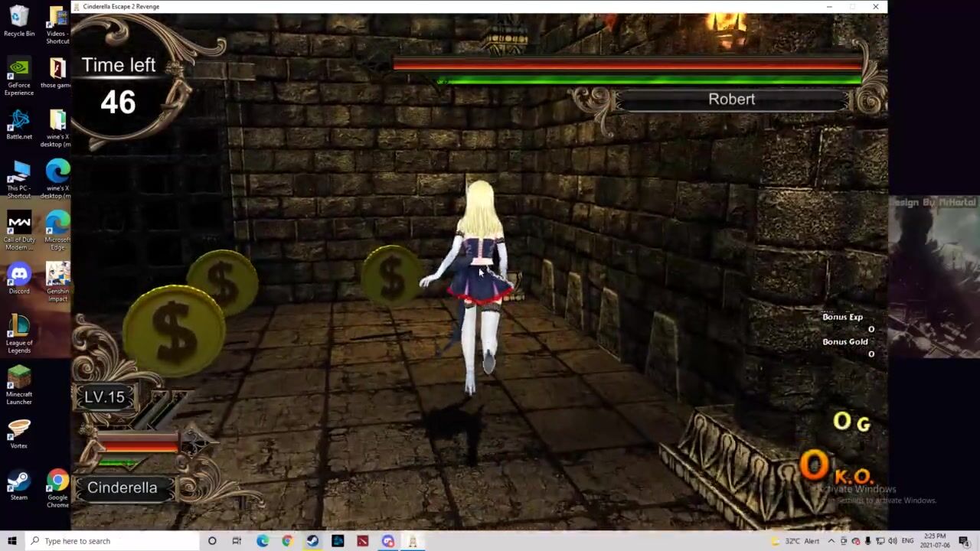Launch Battle.net from the desktop

[x=19, y=125]
